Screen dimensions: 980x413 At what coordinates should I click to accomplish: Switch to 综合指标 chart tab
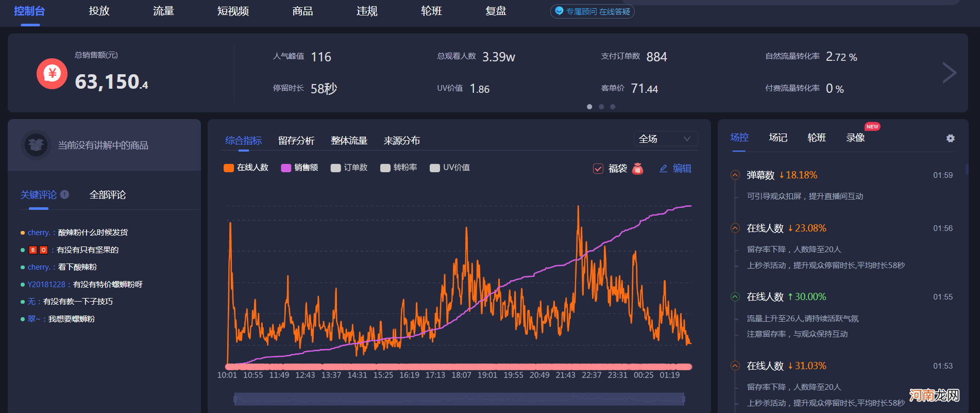(x=243, y=140)
